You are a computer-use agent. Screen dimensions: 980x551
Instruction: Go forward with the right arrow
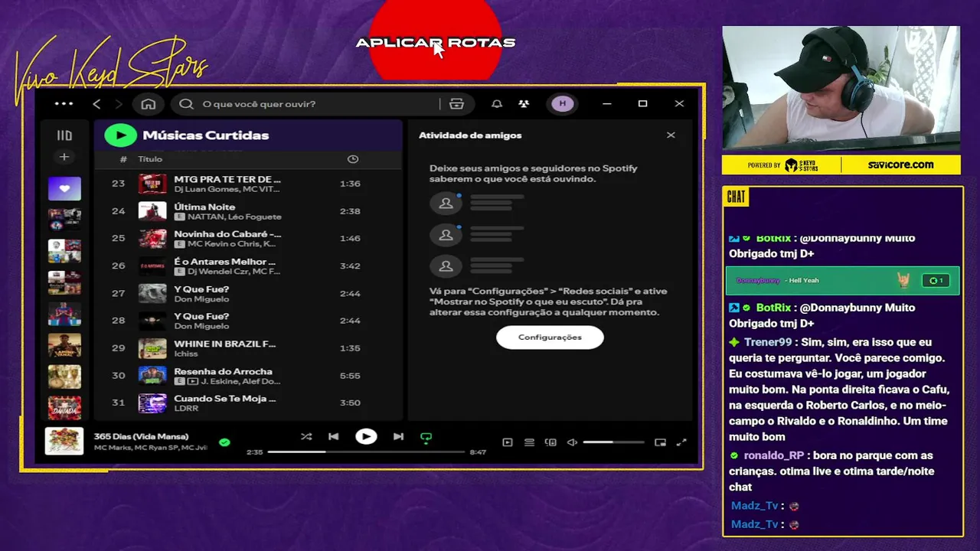coord(119,104)
